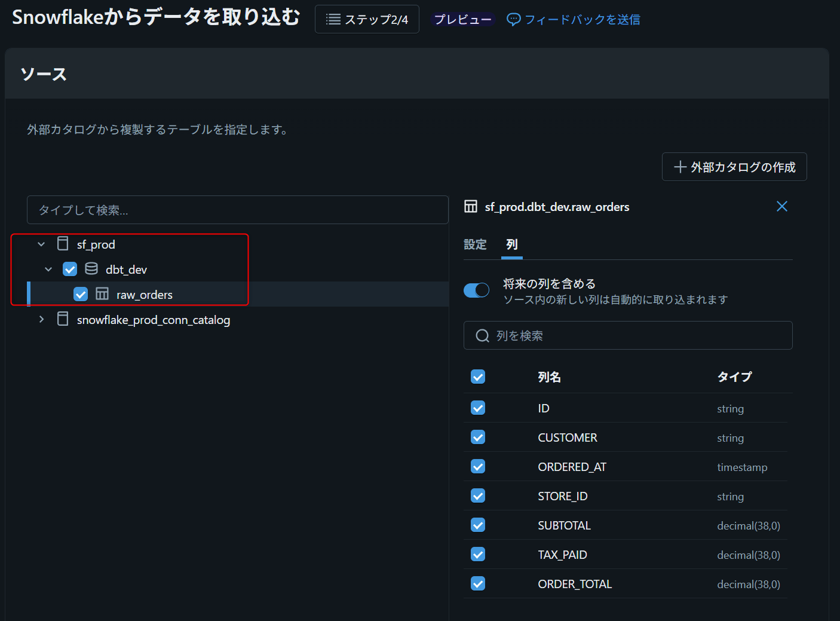Viewport: 840px width, 621px height.
Task: Uncheck the ORDERED_AT column checkbox
Action: [x=478, y=466]
